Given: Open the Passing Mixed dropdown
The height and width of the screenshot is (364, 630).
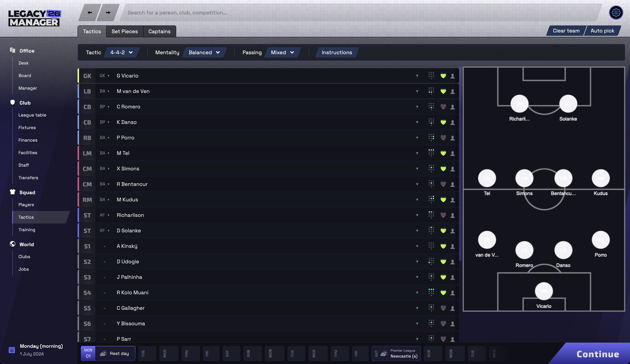Looking at the screenshot, I should click(x=282, y=52).
